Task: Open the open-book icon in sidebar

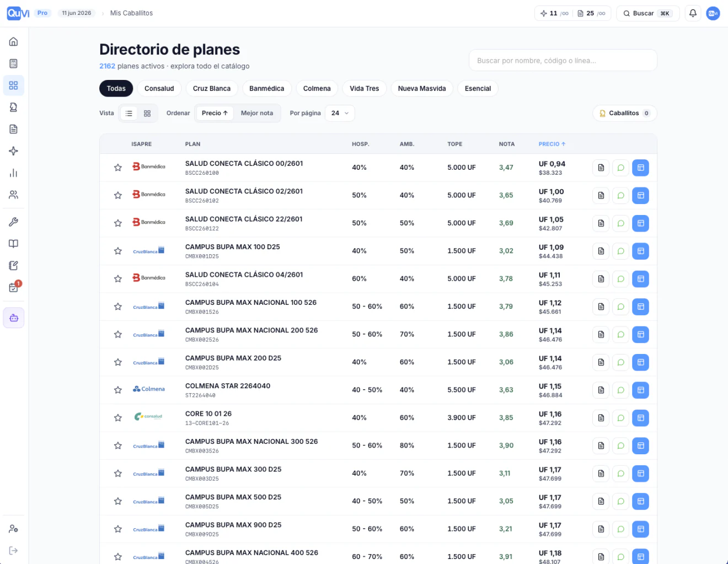Action: (x=13, y=244)
